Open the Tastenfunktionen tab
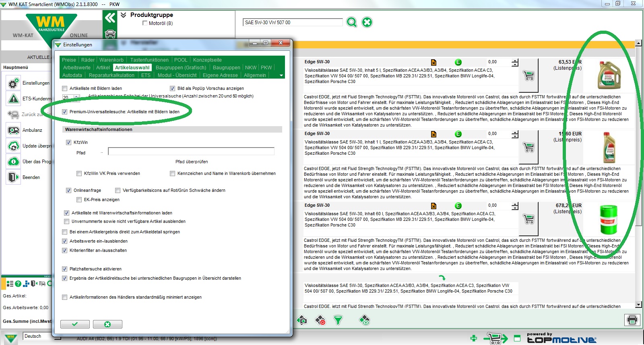 (149, 60)
